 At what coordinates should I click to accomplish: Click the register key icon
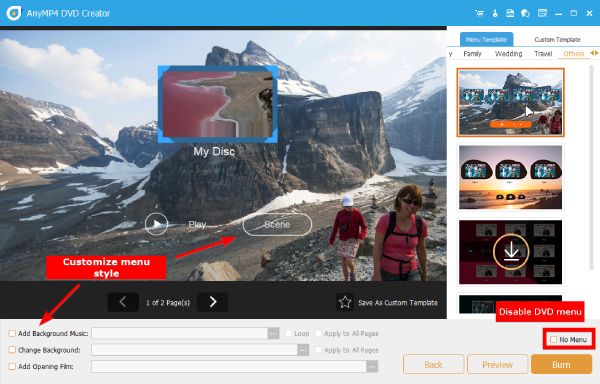click(x=495, y=13)
